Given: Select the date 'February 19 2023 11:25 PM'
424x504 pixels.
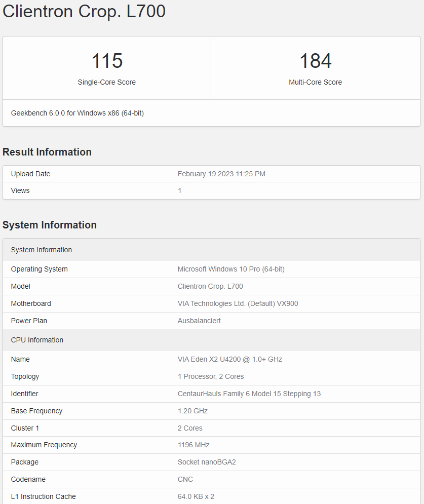Looking at the screenshot, I should (x=221, y=174).
